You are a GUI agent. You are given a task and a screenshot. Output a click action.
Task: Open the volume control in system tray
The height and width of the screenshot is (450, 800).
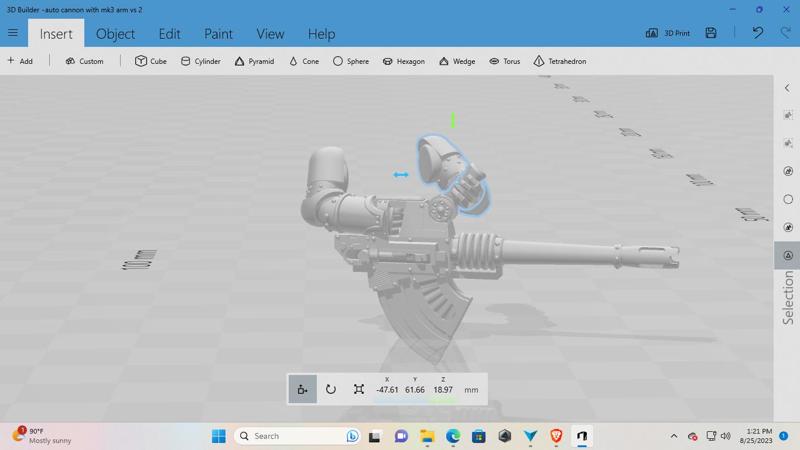726,436
